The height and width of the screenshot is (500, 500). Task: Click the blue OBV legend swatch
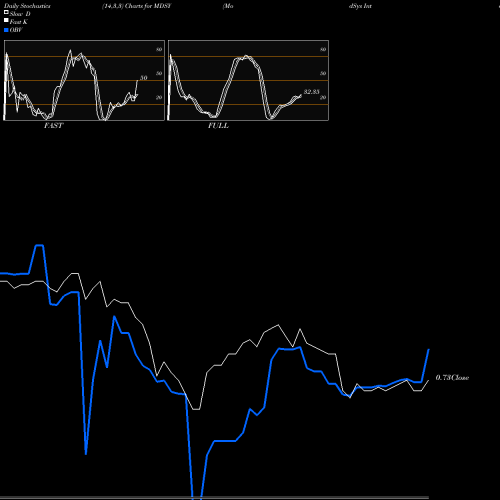coord(6,30)
